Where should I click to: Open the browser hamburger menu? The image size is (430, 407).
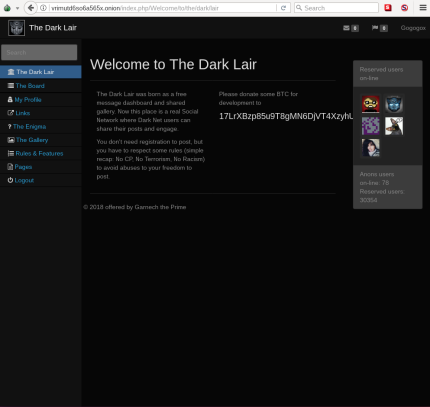tap(423, 8)
